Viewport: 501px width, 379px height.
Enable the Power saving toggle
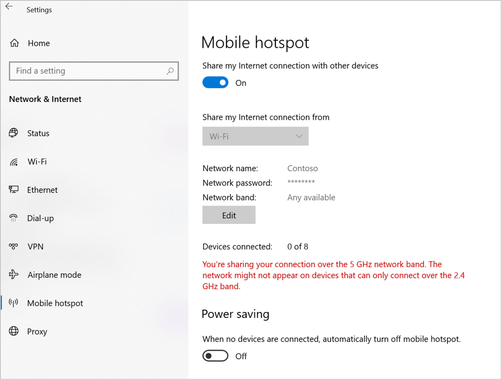(215, 356)
